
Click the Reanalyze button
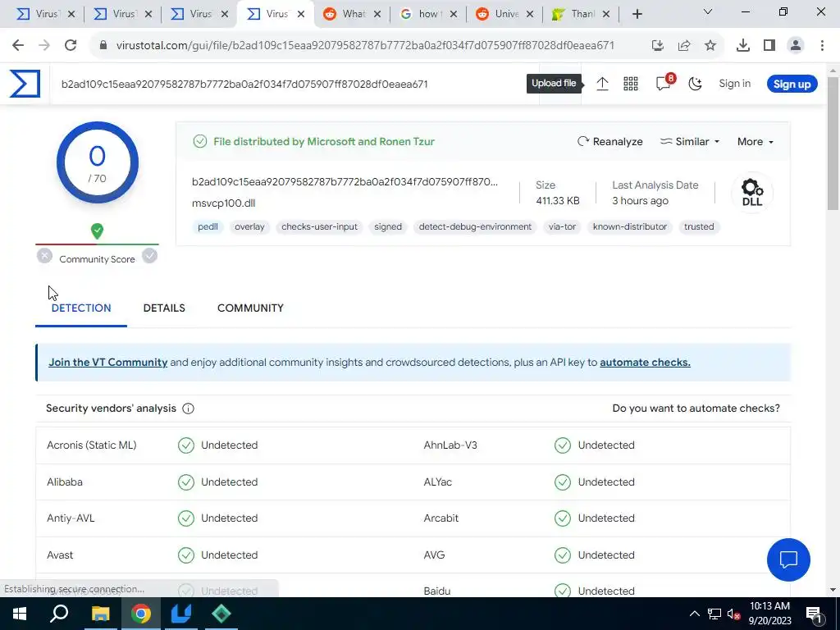(609, 141)
